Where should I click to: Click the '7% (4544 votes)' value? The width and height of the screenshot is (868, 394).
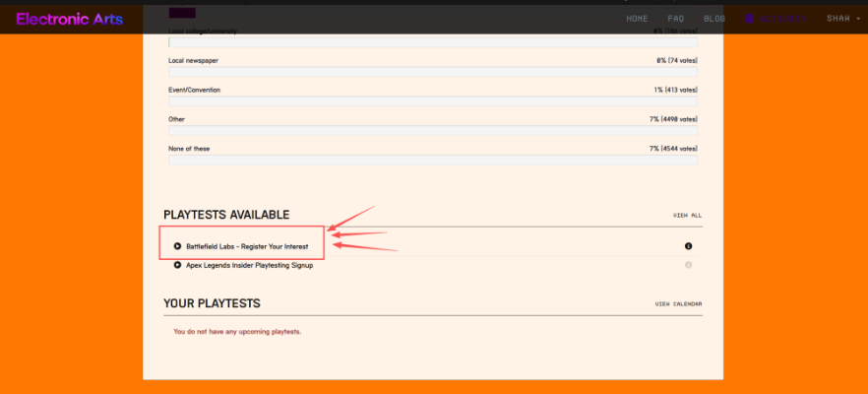(674, 149)
